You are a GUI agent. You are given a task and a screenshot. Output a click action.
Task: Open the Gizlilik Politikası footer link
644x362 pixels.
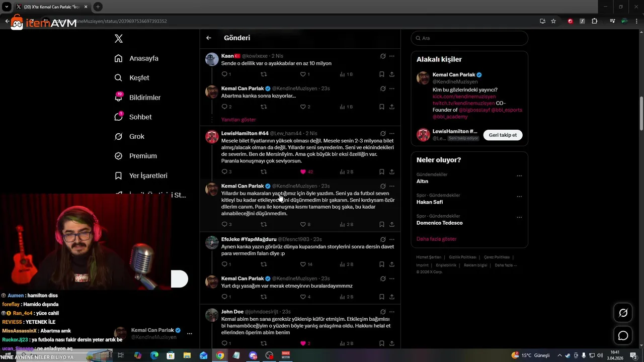(462, 257)
